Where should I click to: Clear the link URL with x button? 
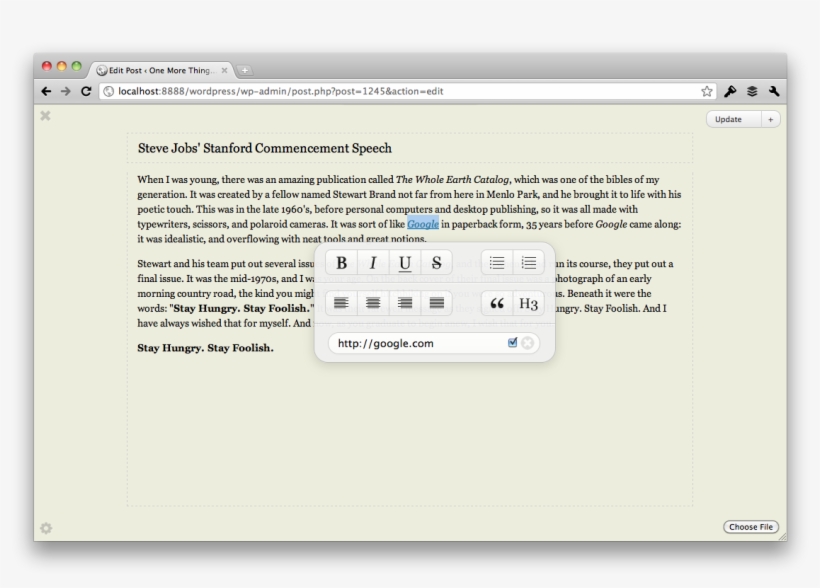pyautogui.click(x=528, y=343)
